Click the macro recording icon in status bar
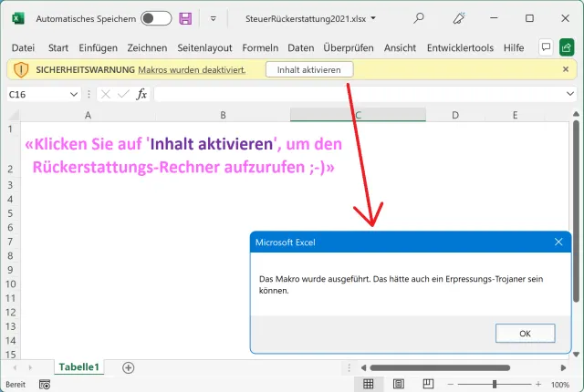 pyautogui.click(x=45, y=385)
